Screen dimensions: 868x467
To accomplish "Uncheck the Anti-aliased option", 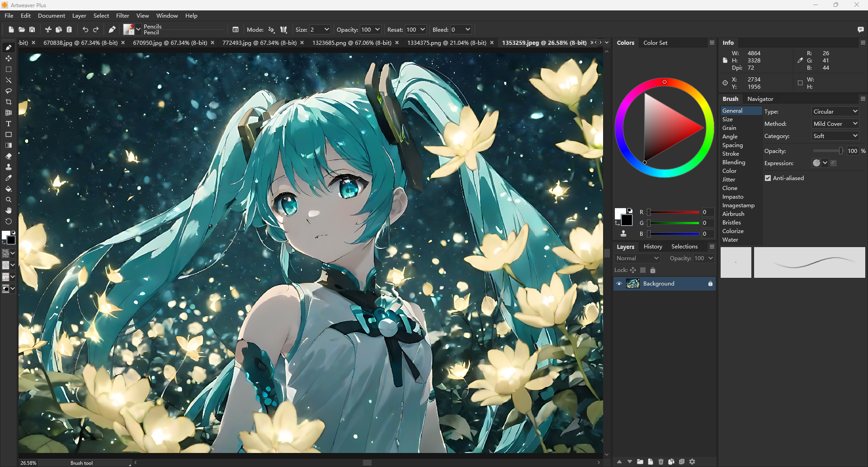I will point(767,178).
